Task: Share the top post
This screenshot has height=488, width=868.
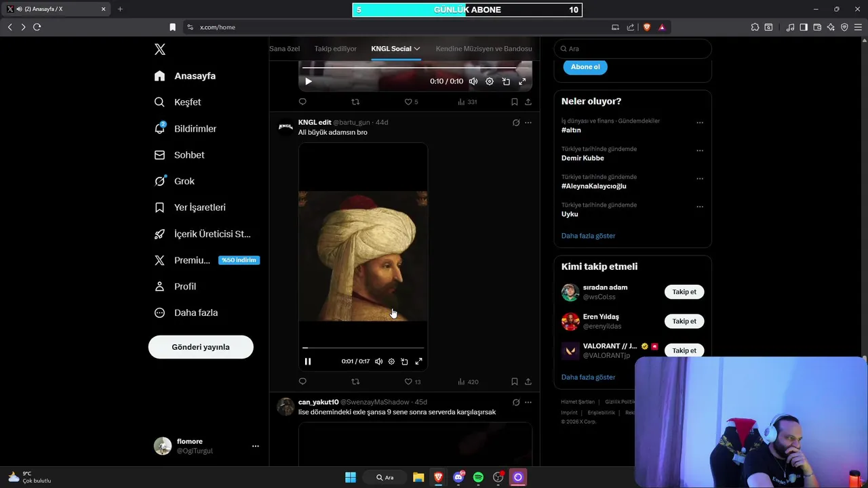Action: point(528,102)
